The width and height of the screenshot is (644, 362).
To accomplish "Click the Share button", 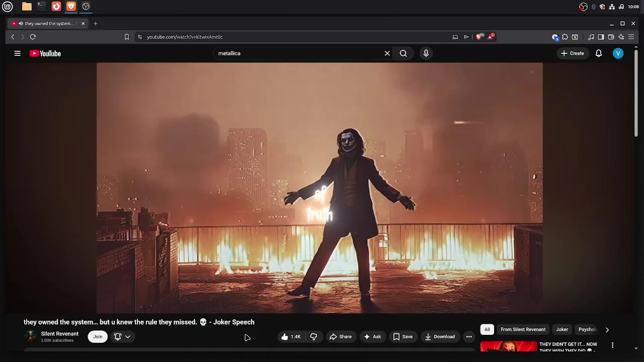I will [x=340, y=337].
